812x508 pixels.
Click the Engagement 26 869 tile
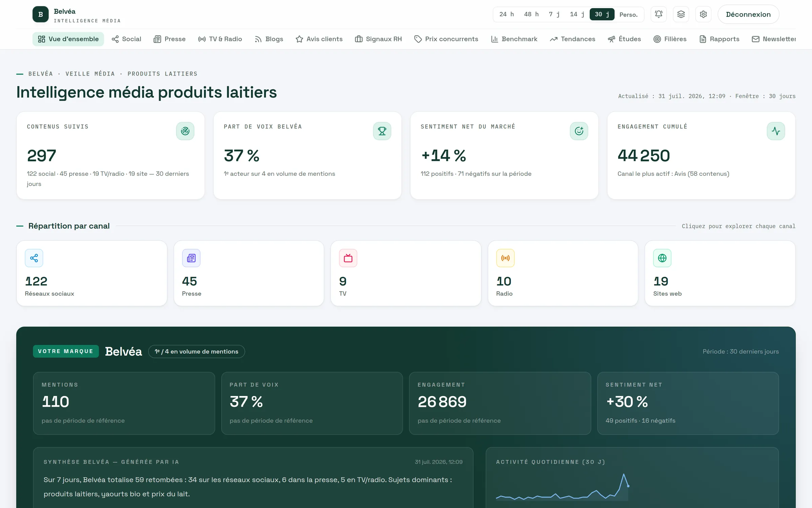(x=500, y=403)
